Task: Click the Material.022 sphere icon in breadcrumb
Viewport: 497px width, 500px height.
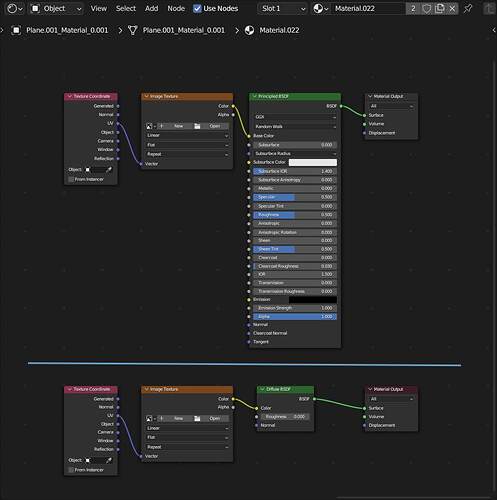Action: click(249, 30)
